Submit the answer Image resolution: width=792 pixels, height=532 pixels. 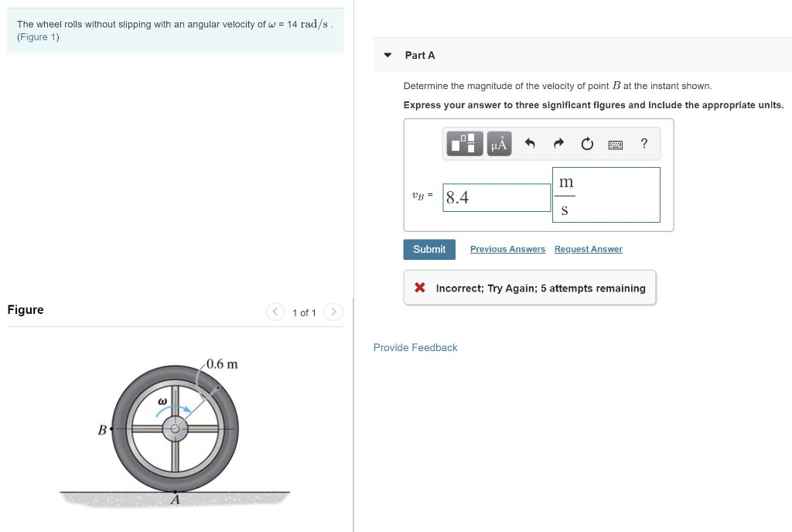[x=429, y=249]
